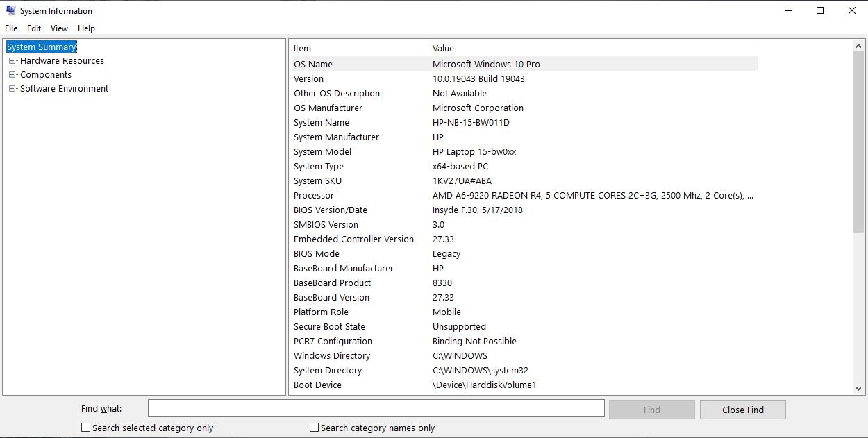This screenshot has height=438, width=868.
Task: Expand the Components node
Action: 12,75
